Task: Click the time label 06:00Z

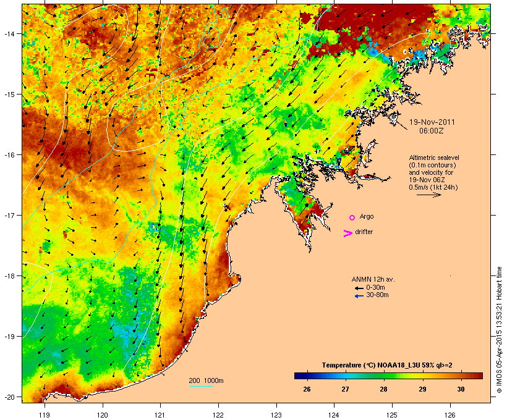Action: 432,131
